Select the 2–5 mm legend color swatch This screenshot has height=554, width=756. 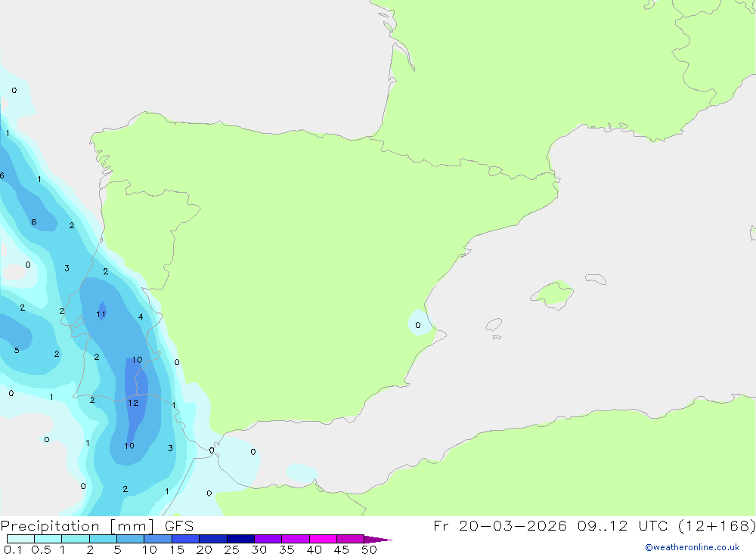[x=103, y=539]
